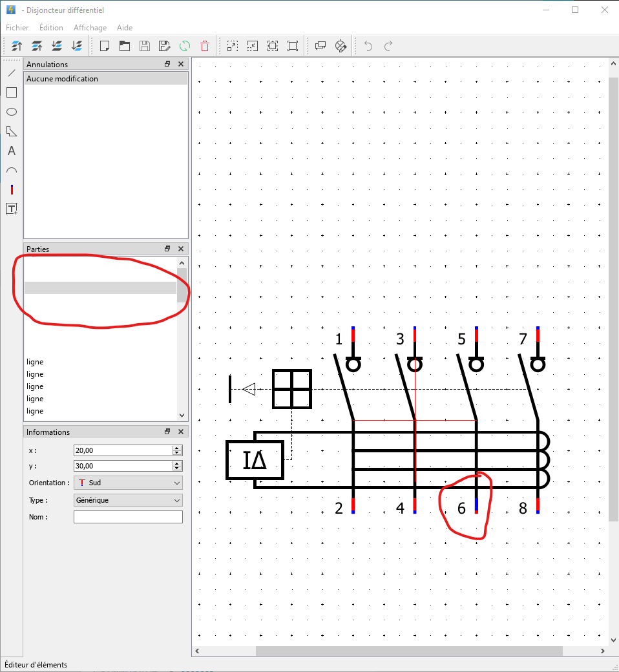The height and width of the screenshot is (672, 619).
Task: Float the Annulations panel
Action: click(167, 64)
